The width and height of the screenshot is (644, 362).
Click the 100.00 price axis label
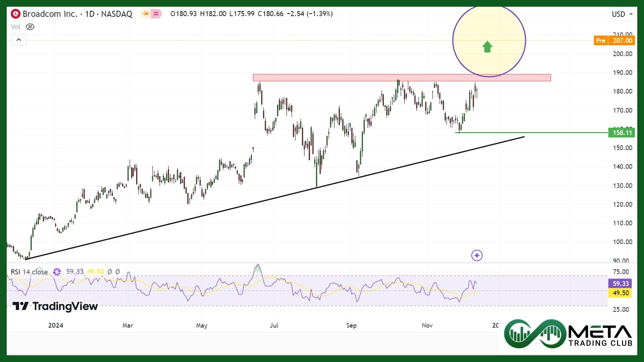623,242
